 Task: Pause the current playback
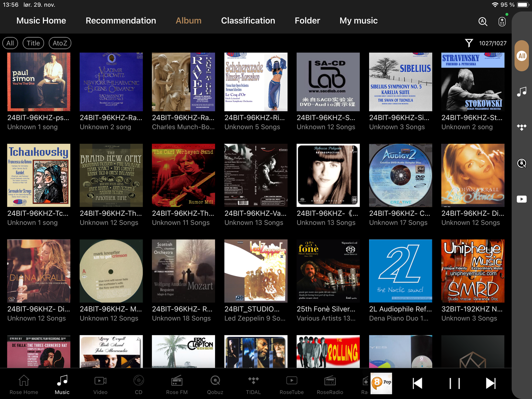pyautogui.click(x=454, y=383)
